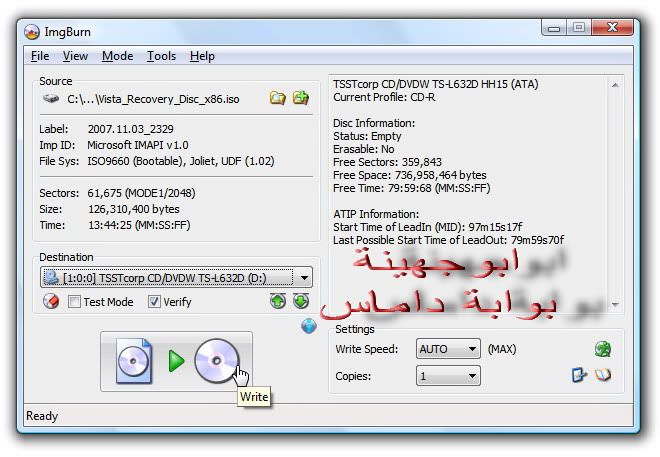The image size is (660, 457).
Task: Open the Help menu
Action: point(202,56)
